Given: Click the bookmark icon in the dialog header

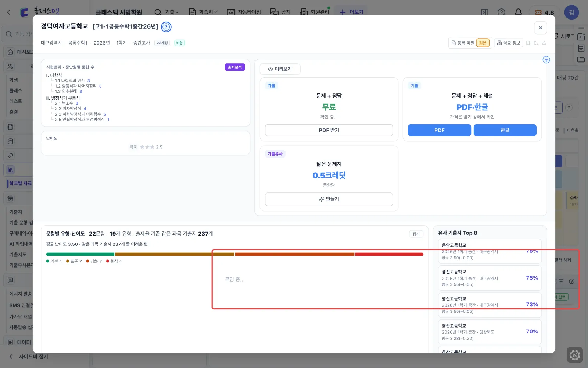Looking at the screenshot, I should (x=528, y=43).
